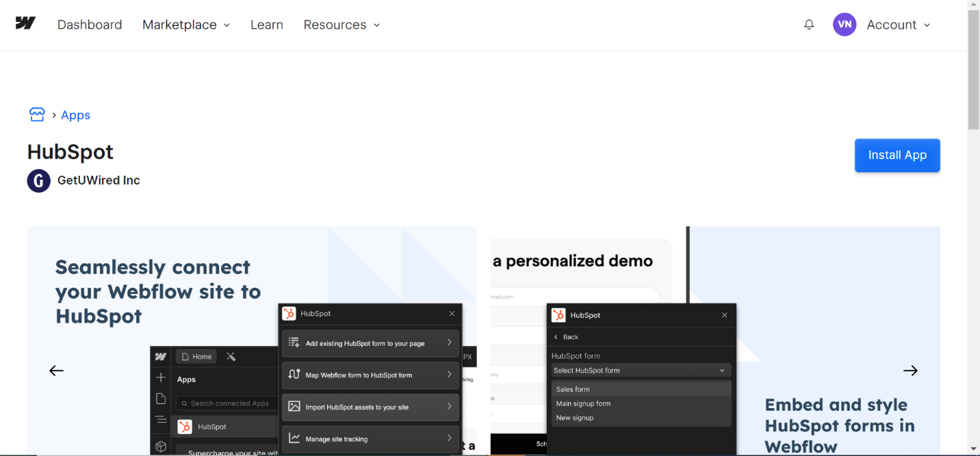Click the plus add-elements icon in the designer sidebar
980x456 pixels.
coord(161,377)
